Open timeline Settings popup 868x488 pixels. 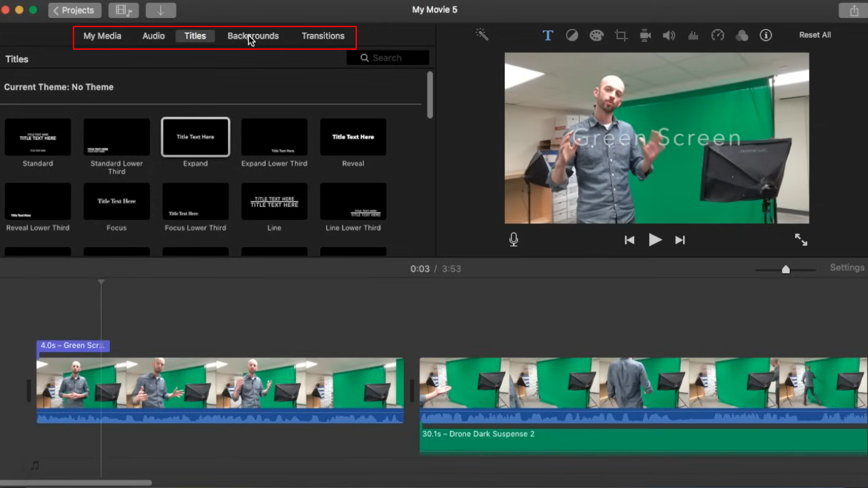pos(847,268)
